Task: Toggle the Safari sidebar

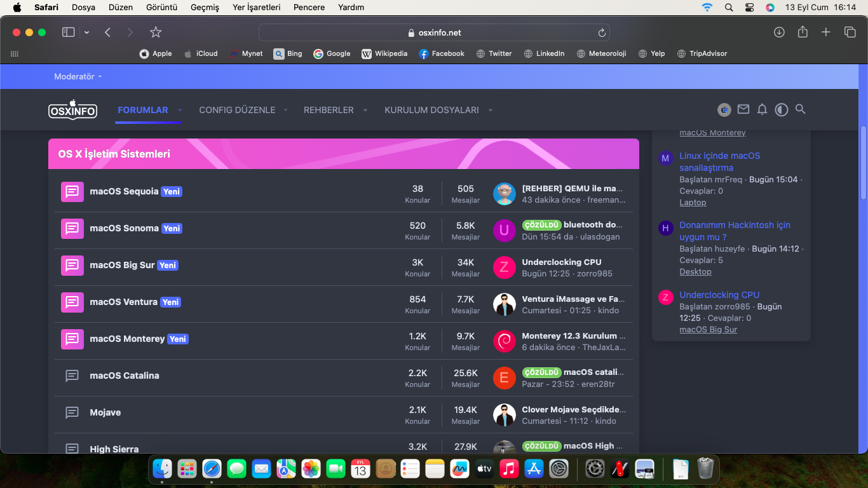Action: pyautogui.click(x=68, y=32)
